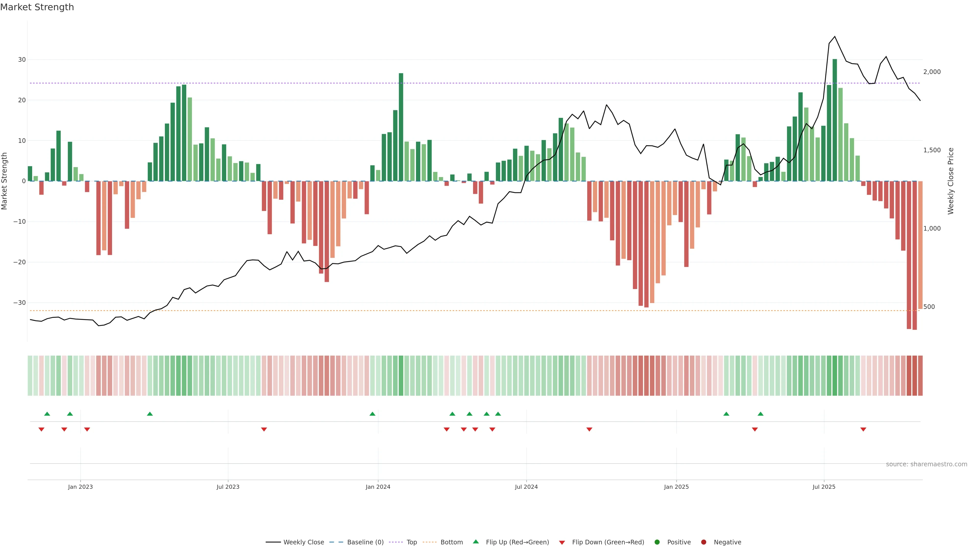
Task: Click the Weekly Close Price axis title
Action: coord(951,181)
